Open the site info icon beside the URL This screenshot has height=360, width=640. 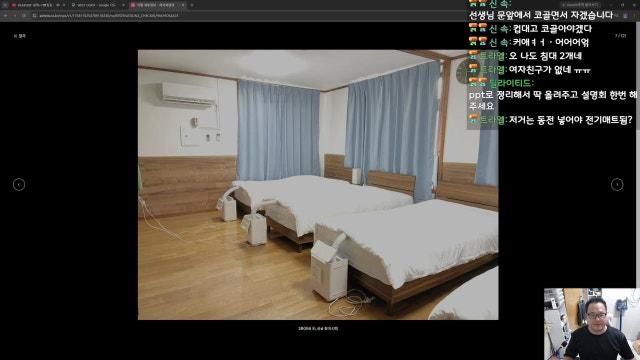point(34,16)
